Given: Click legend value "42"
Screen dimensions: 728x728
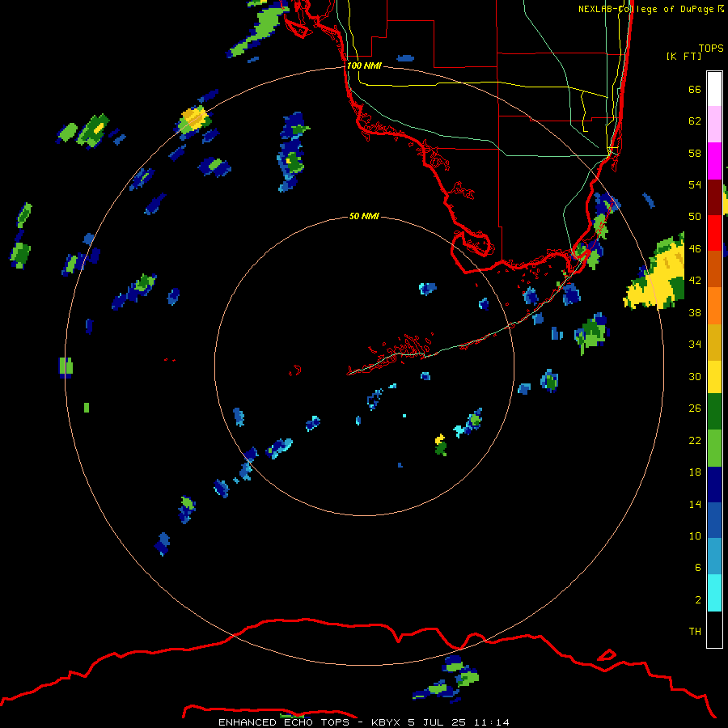Looking at the screenshot, I should tap(695, 281).
